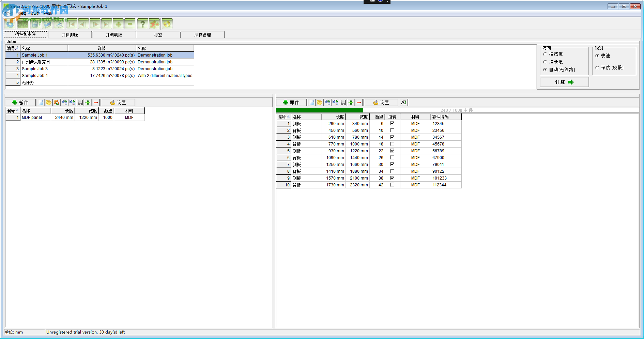644x339 pixels.
Task: Sort parts table by 编号 column header
Action: pos(283,117)
